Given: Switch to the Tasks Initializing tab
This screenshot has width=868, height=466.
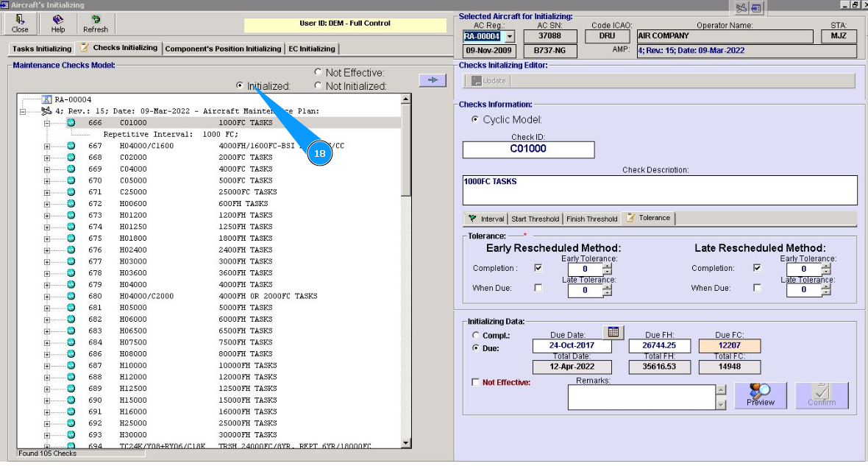Looking at the screenshot, I should (42, 49).
